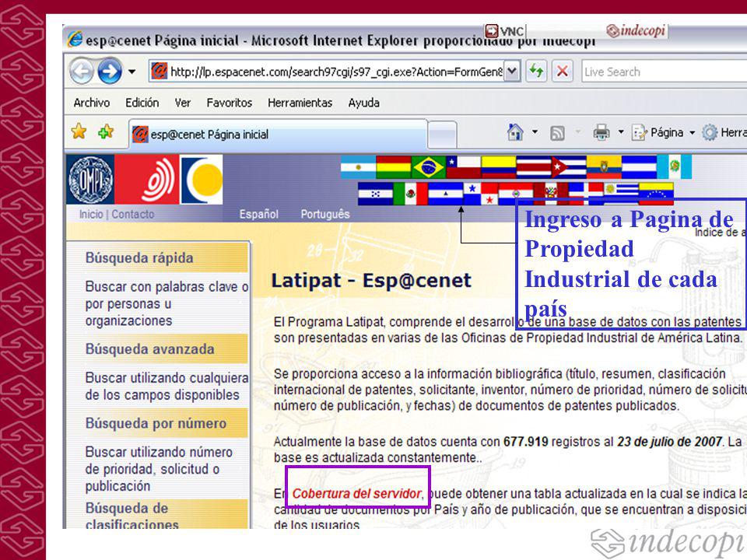Click the El Salvador flag
This screenshot has height=560, width=747.
pyautogui.click(x=640, y=167)
